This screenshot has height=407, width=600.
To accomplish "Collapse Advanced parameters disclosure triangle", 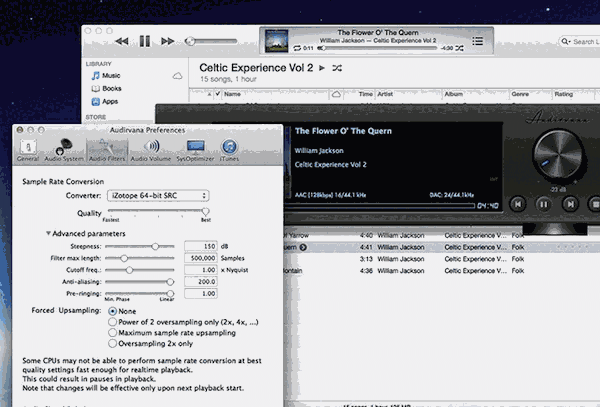I will pos(48,233).
